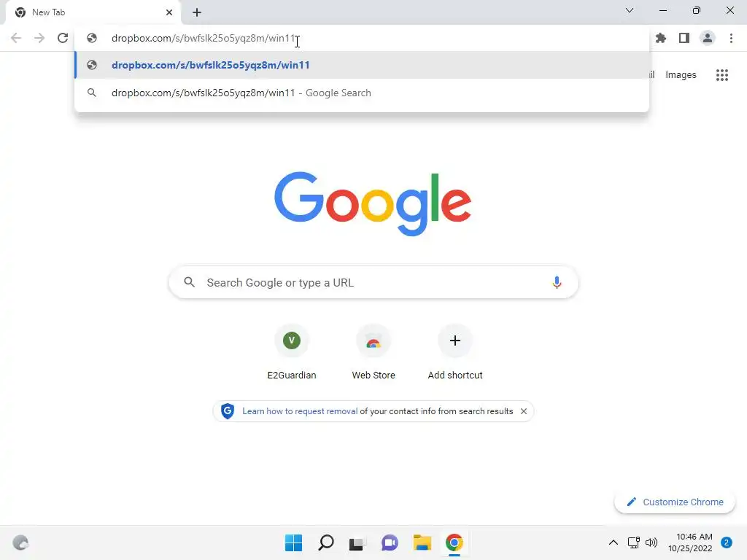Open the Chat app on taskbar
The height and width of the screenshot is (560, 747).
point(390,542)
